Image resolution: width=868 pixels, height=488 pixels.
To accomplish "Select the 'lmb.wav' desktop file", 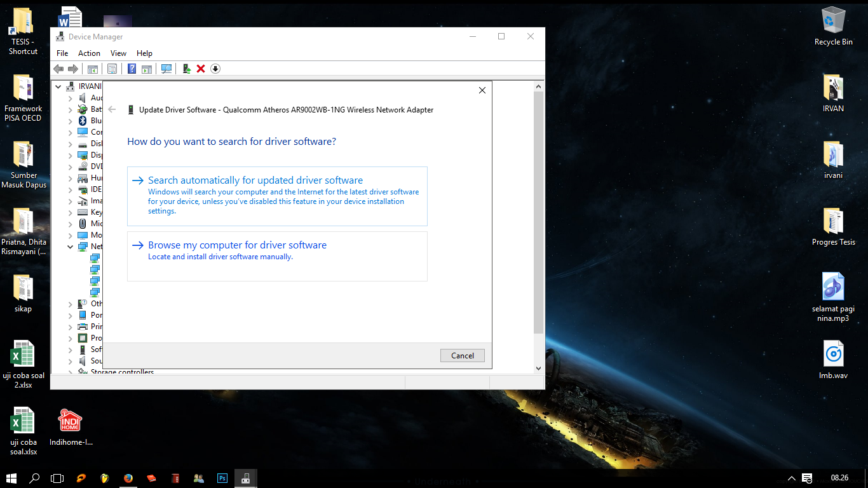I will click(833, 359).
